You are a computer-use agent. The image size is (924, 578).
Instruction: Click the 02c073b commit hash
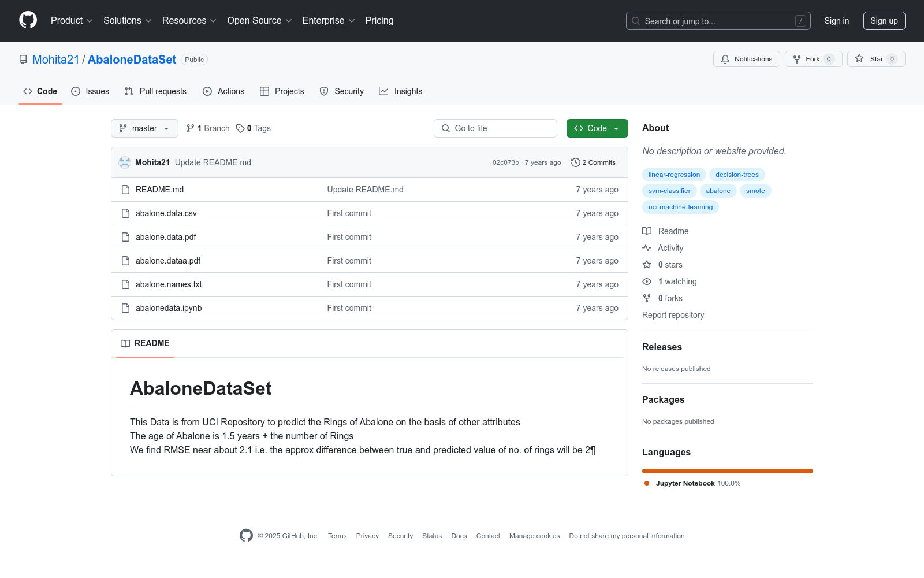[505, 162]
